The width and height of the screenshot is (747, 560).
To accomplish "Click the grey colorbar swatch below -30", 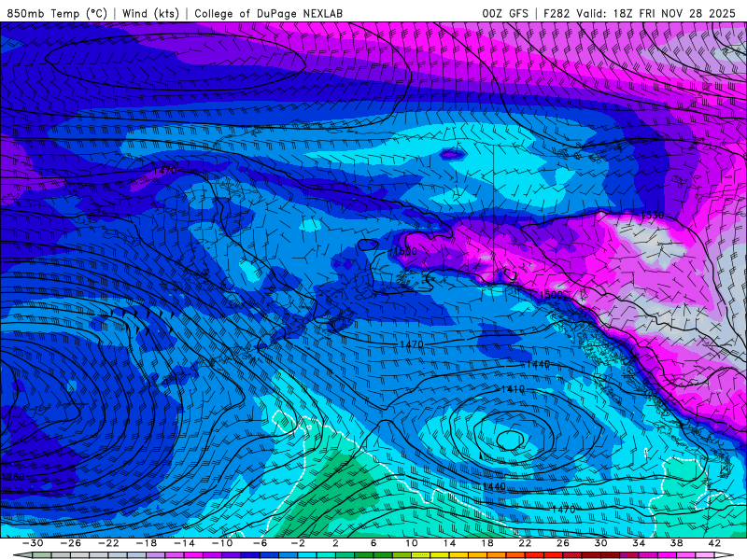I will click(x=42, y=556).
